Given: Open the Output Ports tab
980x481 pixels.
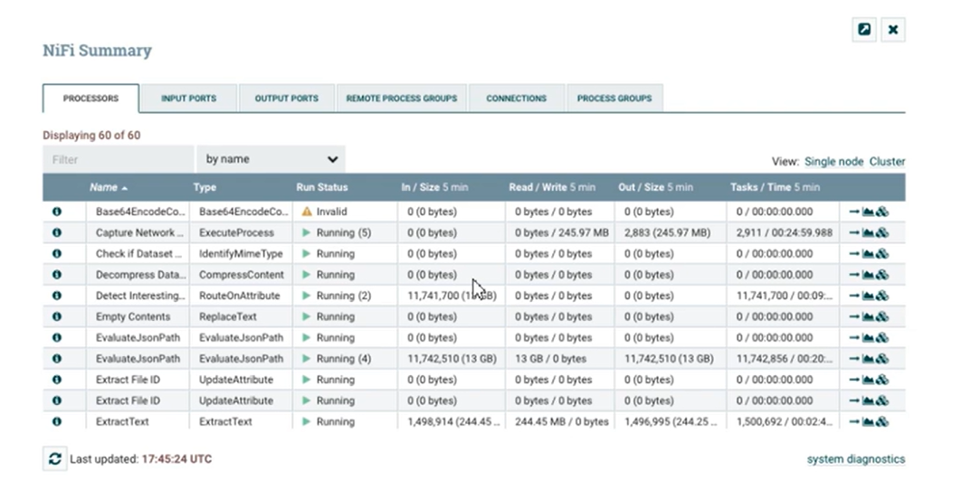Looking at the screenshot, I should (286, 99).
